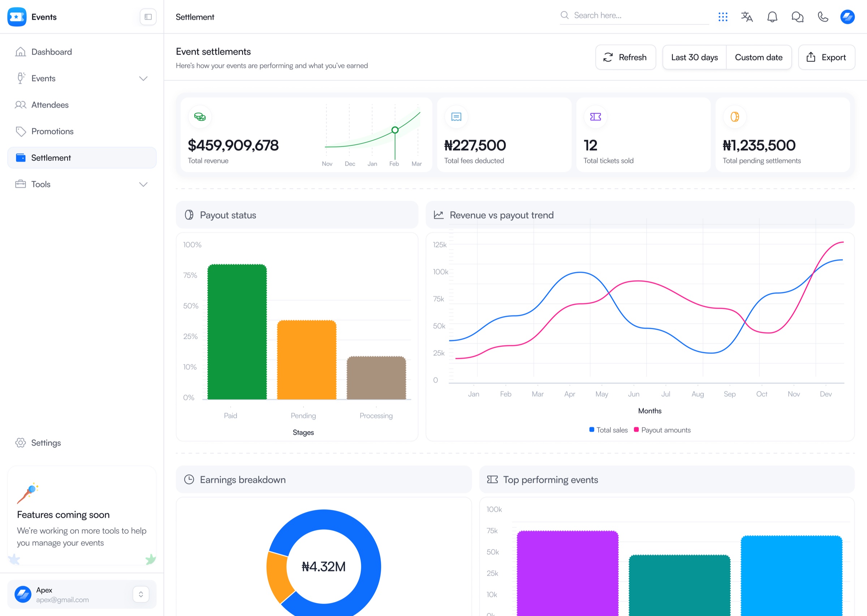This screenshot has width=867, height=616.
Task: Click the ₦4.32M donut center value
Action: coord(324,566)
